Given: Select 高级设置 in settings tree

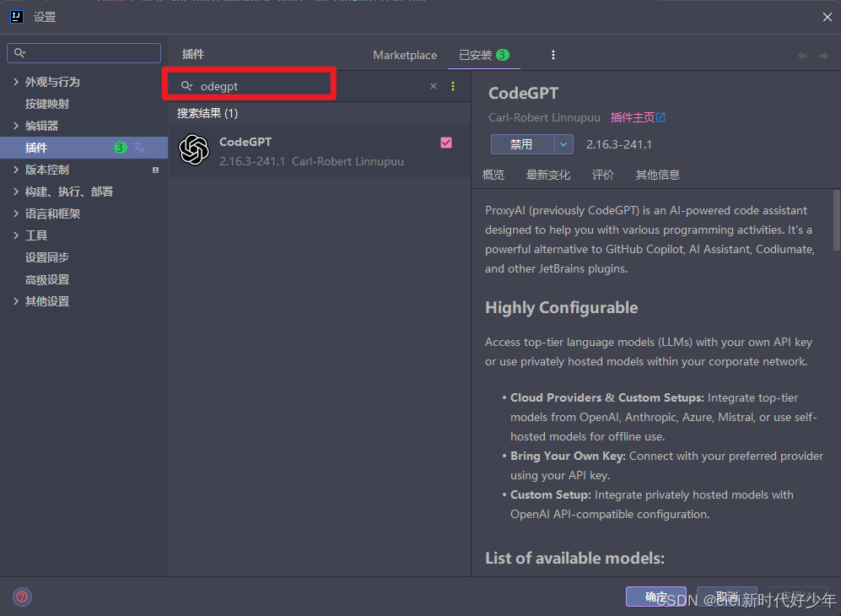Looking at the screenshot, I should pyautogui.click(x=47, y=279).
